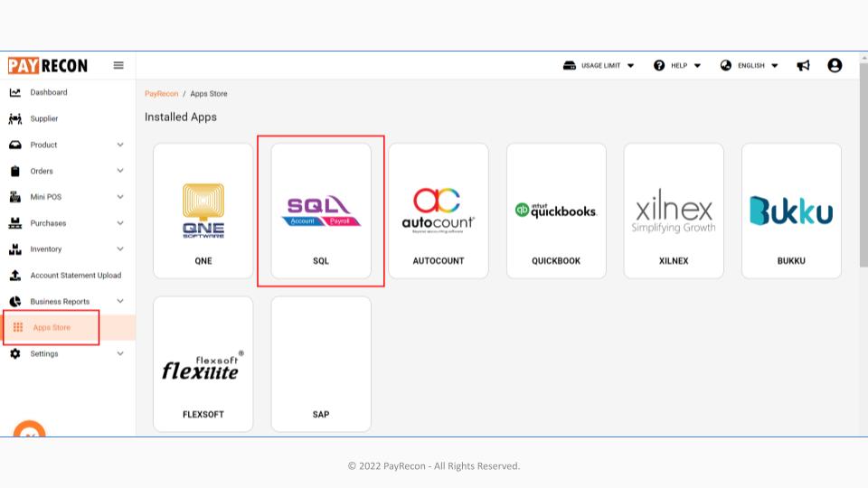This screenshot has height=488, width=868.
Task: Click the Account Statement upload icon
Action: [15, 275]
